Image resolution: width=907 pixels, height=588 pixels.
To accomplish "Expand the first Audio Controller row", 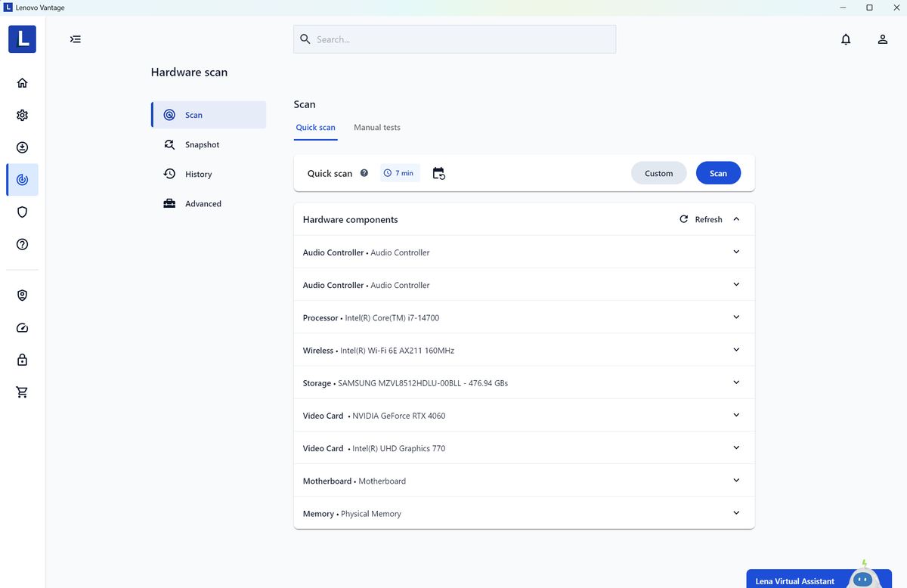I will 524,252.
